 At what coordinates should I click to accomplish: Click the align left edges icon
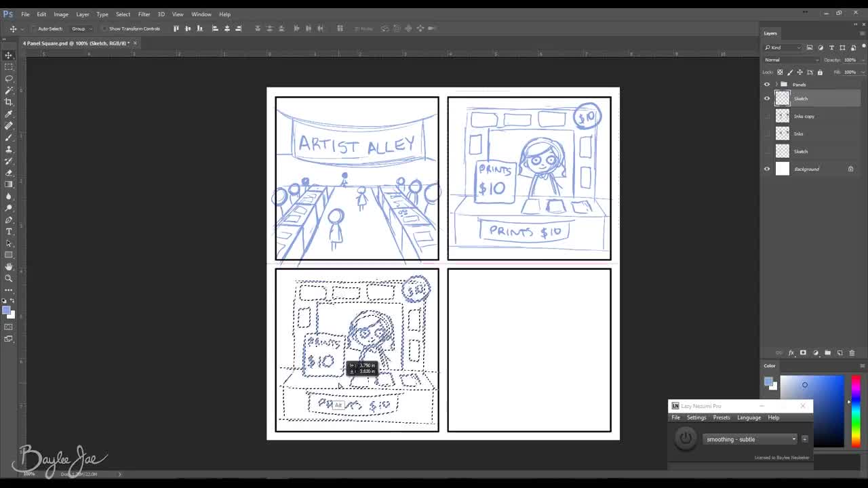pyautogui.click(x=215, y=28)
